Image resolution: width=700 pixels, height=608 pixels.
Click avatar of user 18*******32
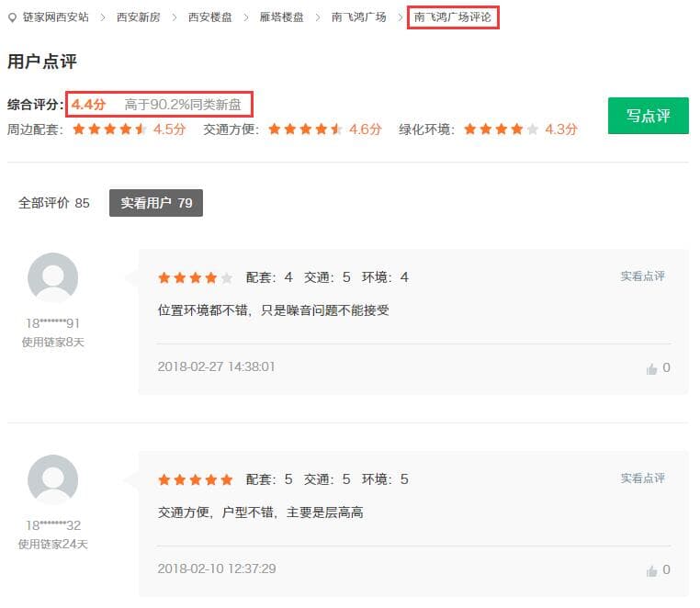click(x=53, y=479)
